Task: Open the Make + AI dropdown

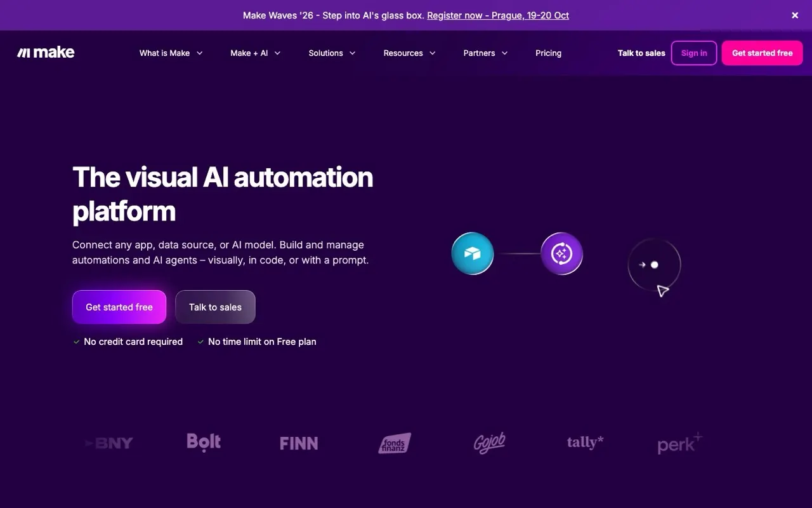Action: coord(255,53)
